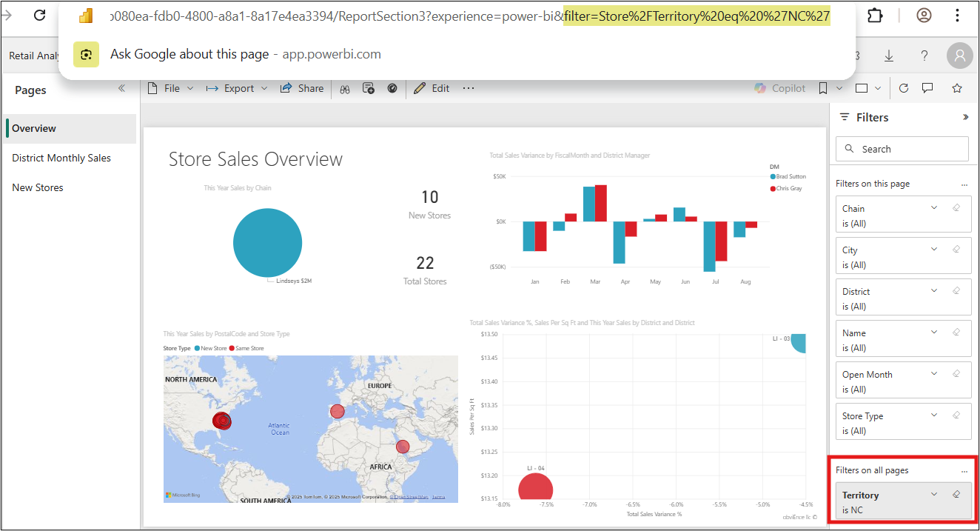Click the binoculars Explore icon in toolbar
The height and width of the screenshot is (531, 980).
(344, 88)
